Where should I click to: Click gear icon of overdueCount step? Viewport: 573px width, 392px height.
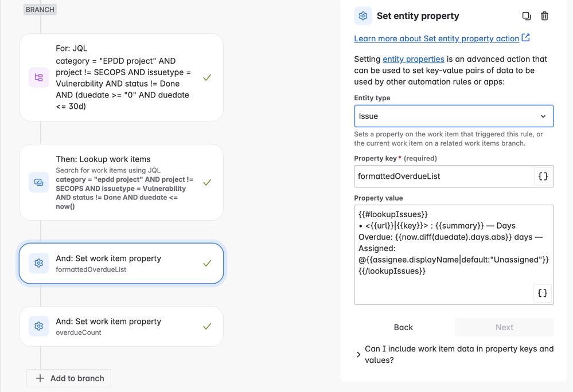(39, 326)
